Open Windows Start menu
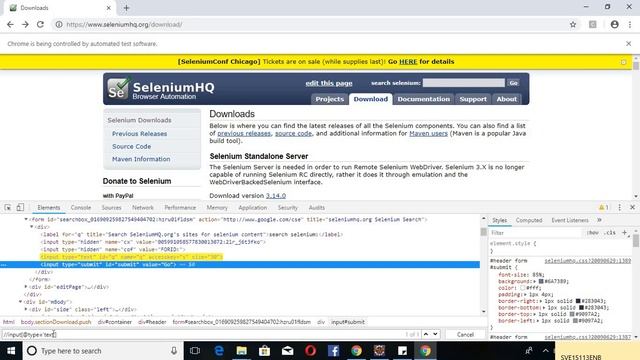 coord(11,351)
